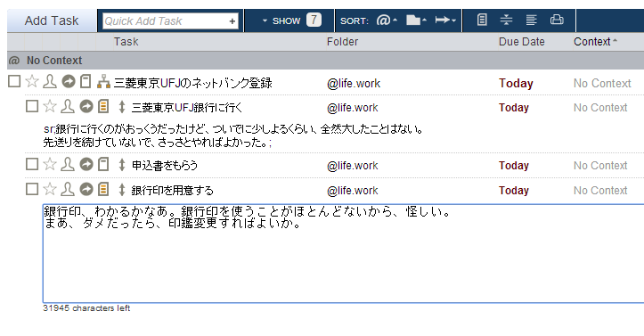Image resolution: width=644 pixels, height=336 pixels.
Task: Toggle the notes view toolbar icon
Action: pos(482,20)
